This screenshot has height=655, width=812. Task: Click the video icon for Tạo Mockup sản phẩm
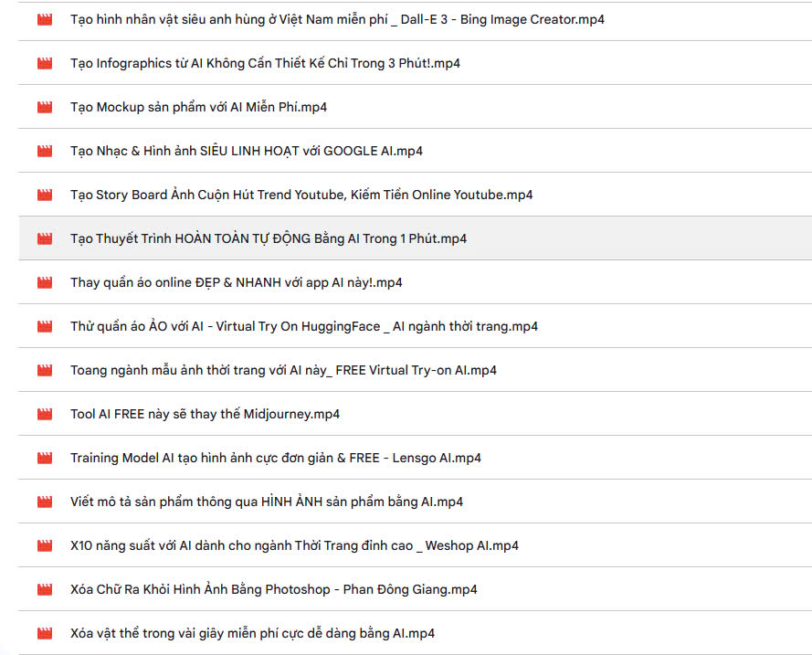(x=45, y=107)
